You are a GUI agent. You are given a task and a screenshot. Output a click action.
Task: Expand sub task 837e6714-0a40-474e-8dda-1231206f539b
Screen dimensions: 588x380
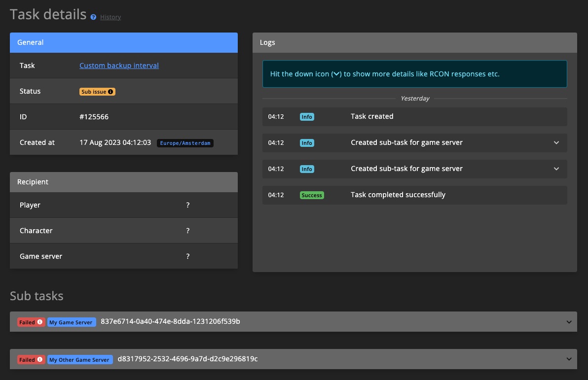570,321
